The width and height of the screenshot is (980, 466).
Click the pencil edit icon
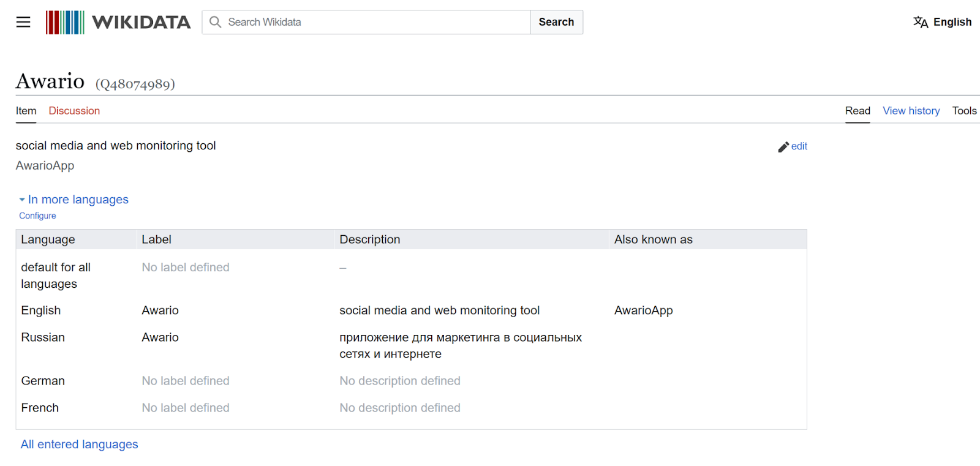coord(783,147)
